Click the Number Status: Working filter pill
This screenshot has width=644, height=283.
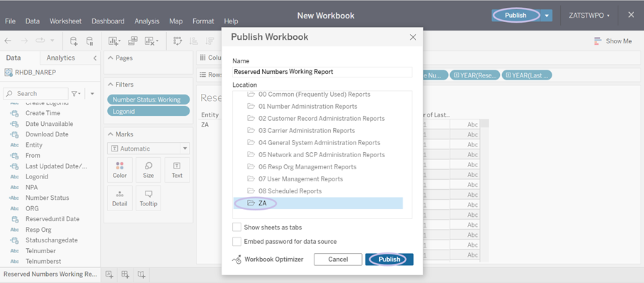tap(148, 100)
